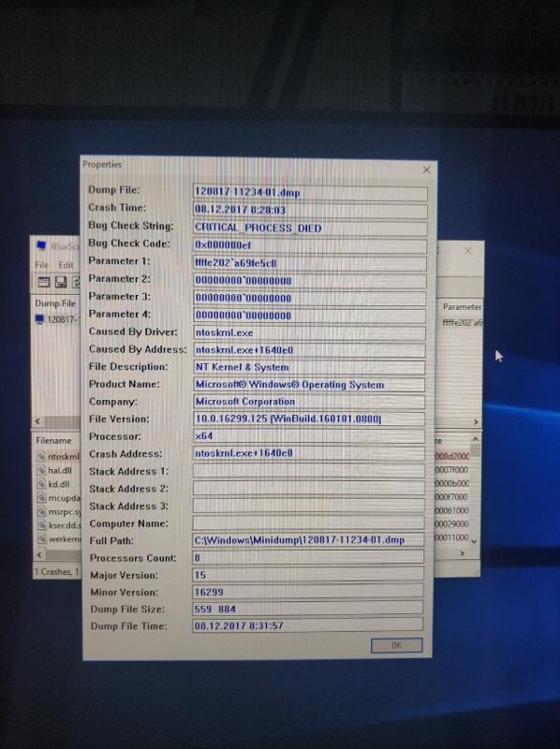Viewport: 560px width, 749px height.
Task: Click the CRITICAL_PROCESS_DIED bug check string field
Action: click(310, 228)
